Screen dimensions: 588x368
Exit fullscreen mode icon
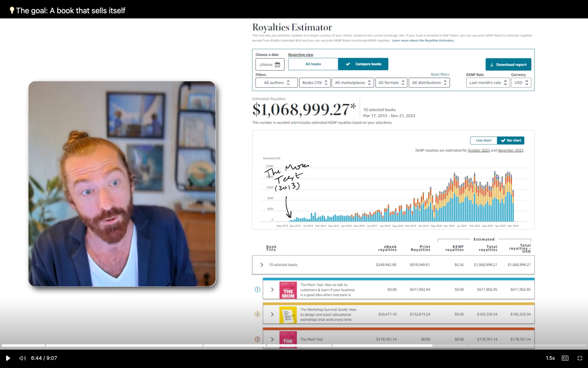pyautogui.click(x=580, y=358)
